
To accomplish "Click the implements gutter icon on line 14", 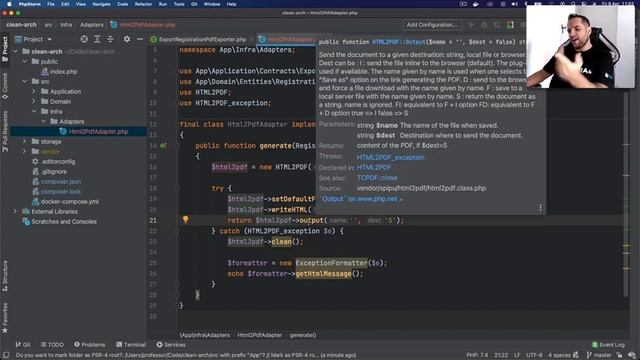I will point(163,146).
